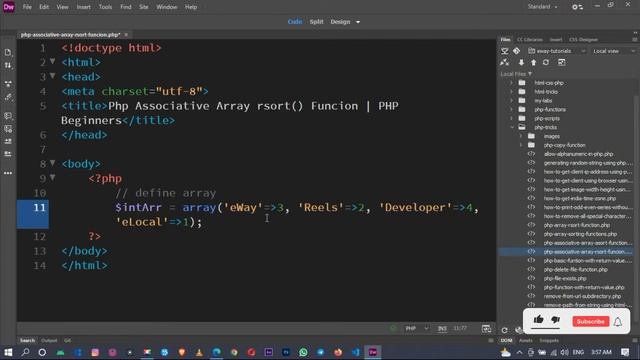
Task: Open VLC cone icon in taskbar
Action: 199,352
